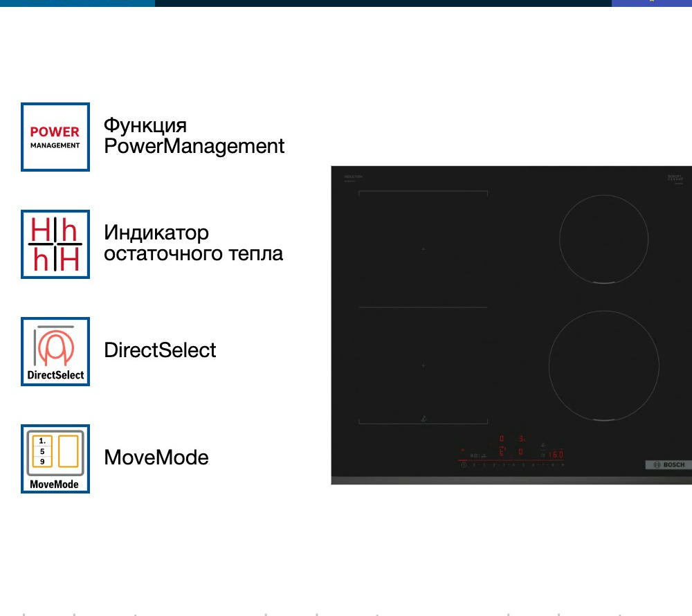Click the MoveMode feature icon
The height and width of the screenshot is (616, 692).
tap(55, 459)
